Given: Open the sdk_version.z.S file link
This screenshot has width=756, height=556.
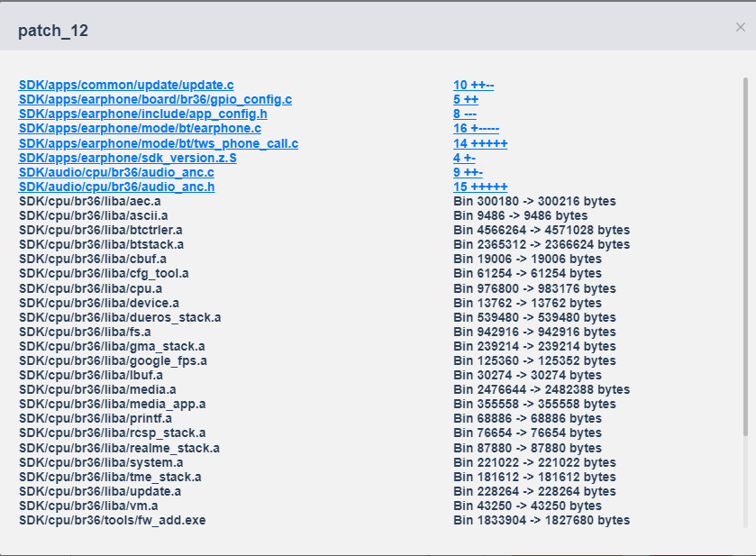Looking at the screenshot, I should [128, 159].
